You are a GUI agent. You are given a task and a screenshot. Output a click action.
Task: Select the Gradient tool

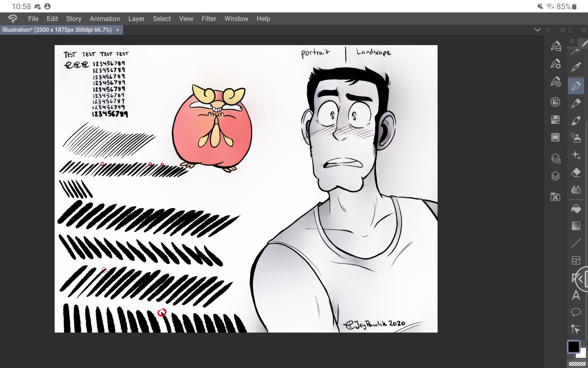pos(576,226)
